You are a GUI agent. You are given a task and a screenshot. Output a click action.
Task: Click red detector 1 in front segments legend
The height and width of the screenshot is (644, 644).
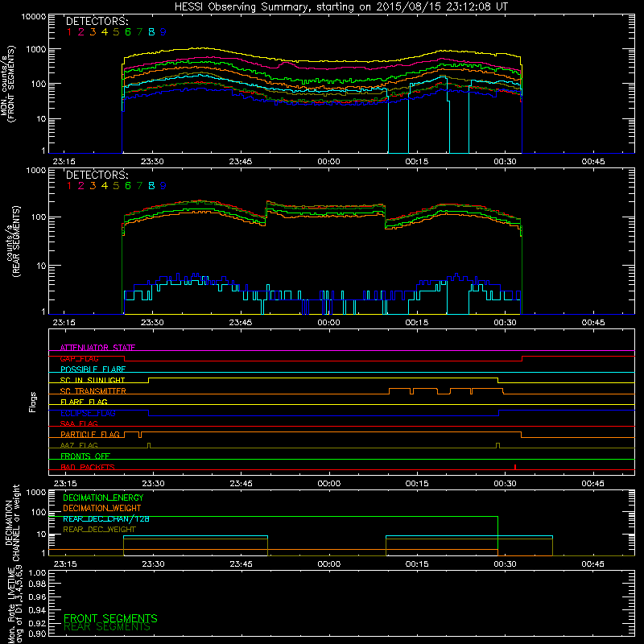click(69, 32)
